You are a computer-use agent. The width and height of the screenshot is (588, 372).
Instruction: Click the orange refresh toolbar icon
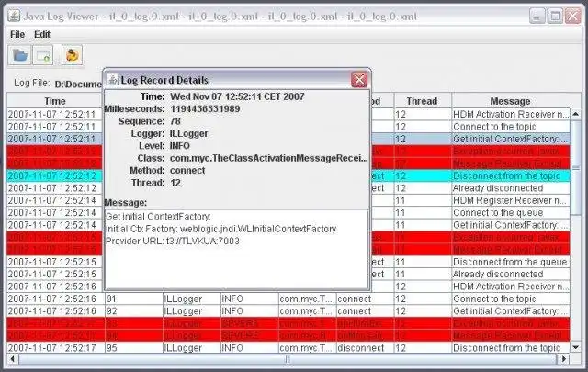(72, 55)
